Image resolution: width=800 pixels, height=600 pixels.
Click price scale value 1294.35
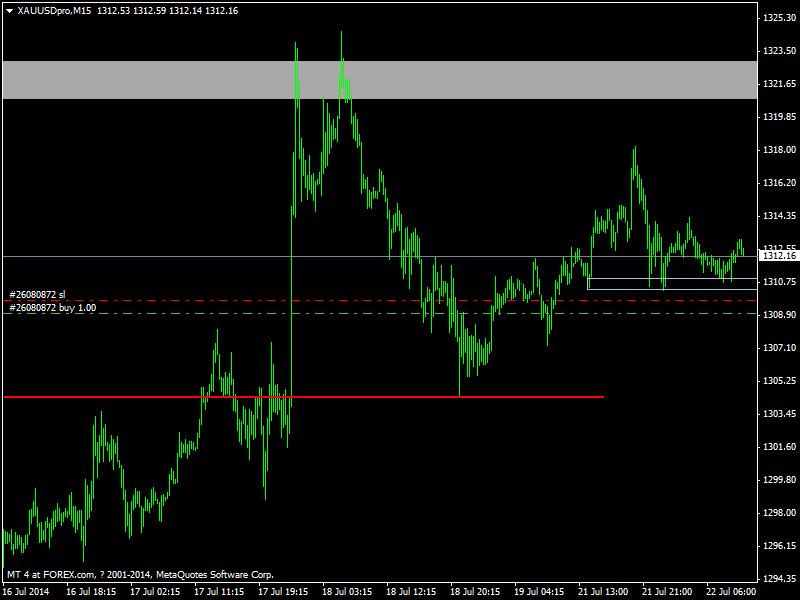pos(779,579)
